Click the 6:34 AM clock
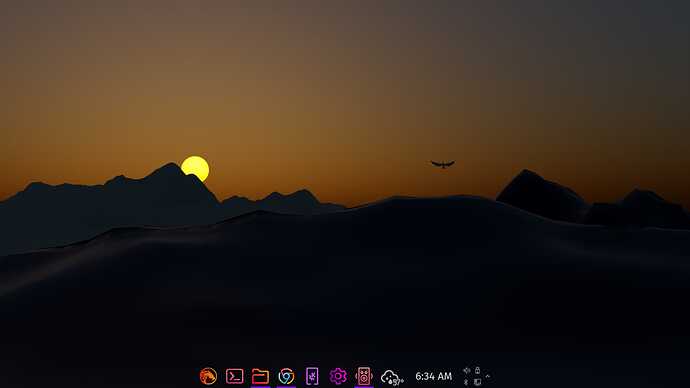The width and height of the screenshot is (690, 388). (x=433, y=376)
